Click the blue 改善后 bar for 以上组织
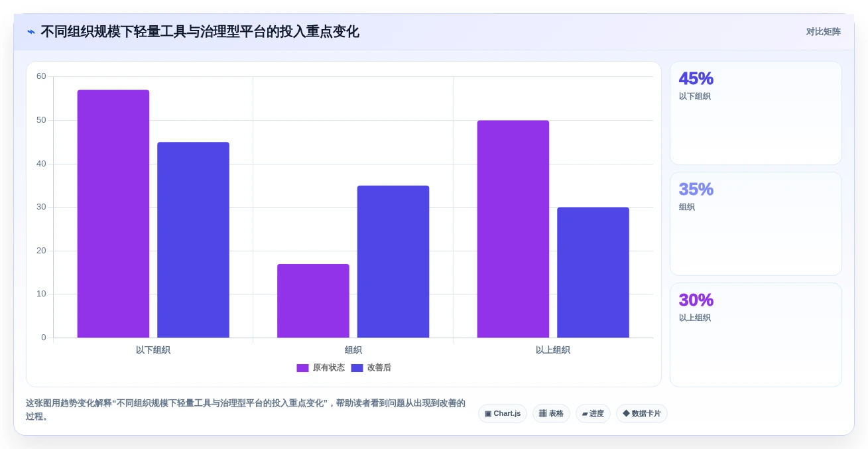Image resolution: width=868 pixels, height=449 pixels. tap(593, 273)
